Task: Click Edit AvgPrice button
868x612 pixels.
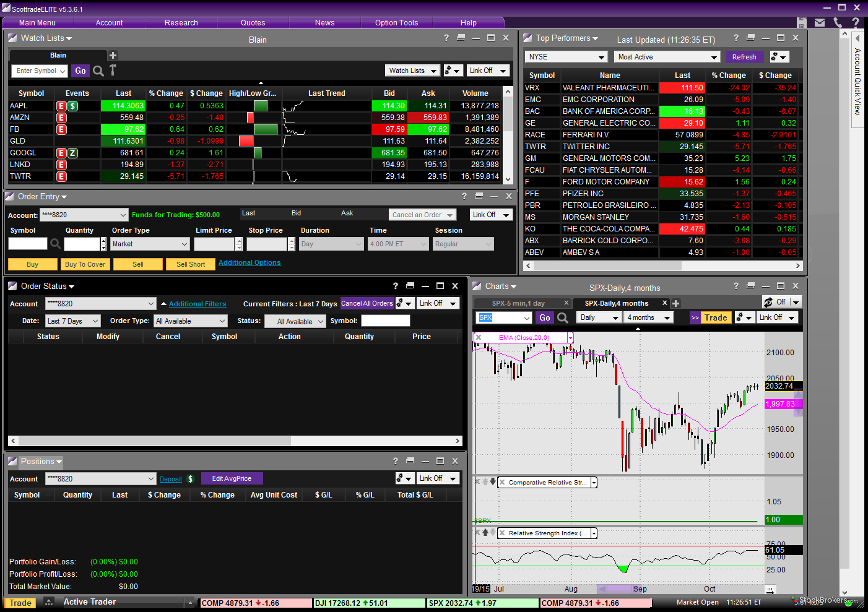Action: coord(232,478)
